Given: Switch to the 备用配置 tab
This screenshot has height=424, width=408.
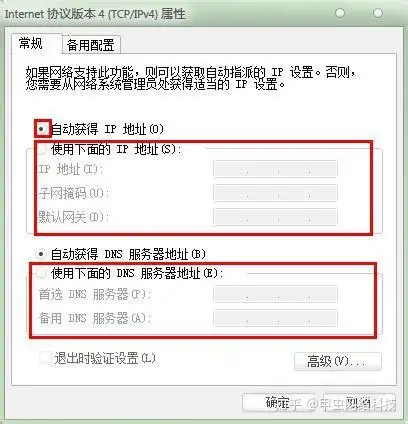Looking at the screenshot, I should tap(91, 45).
